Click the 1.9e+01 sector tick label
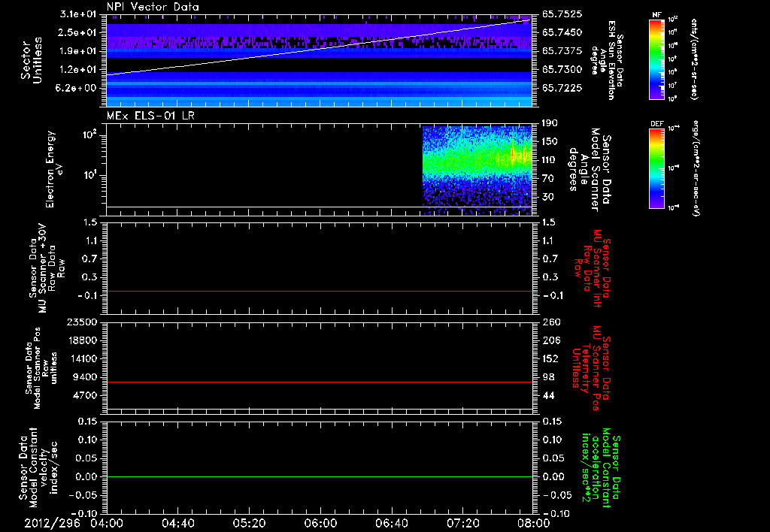 [77, 51]
